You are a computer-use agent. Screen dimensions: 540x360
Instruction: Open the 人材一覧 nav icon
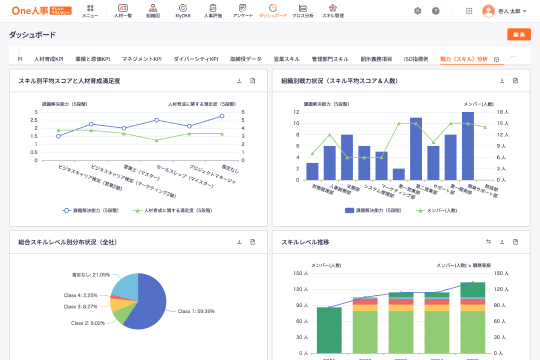123,11
